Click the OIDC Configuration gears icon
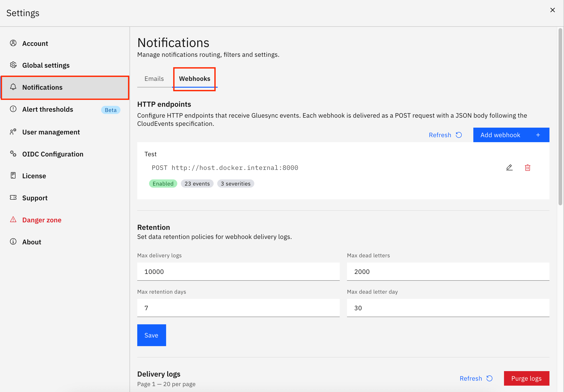Image resolution: width=564 pixels, height=392 pixels. (x=13, y=154)
